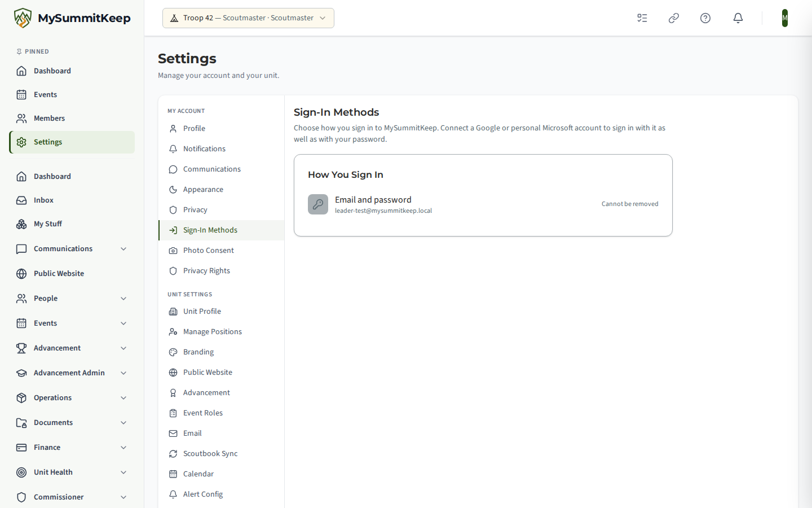The image size is (812, 508).
Task: Click the Photo Consent camera icon
Action: pyautogui.click(x=173, y=251)
